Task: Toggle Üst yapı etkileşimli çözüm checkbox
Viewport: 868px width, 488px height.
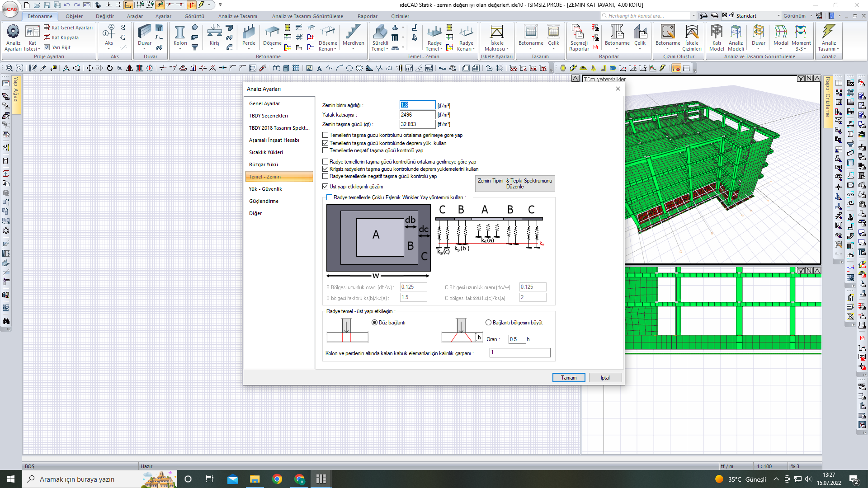Action: point(325,186)
